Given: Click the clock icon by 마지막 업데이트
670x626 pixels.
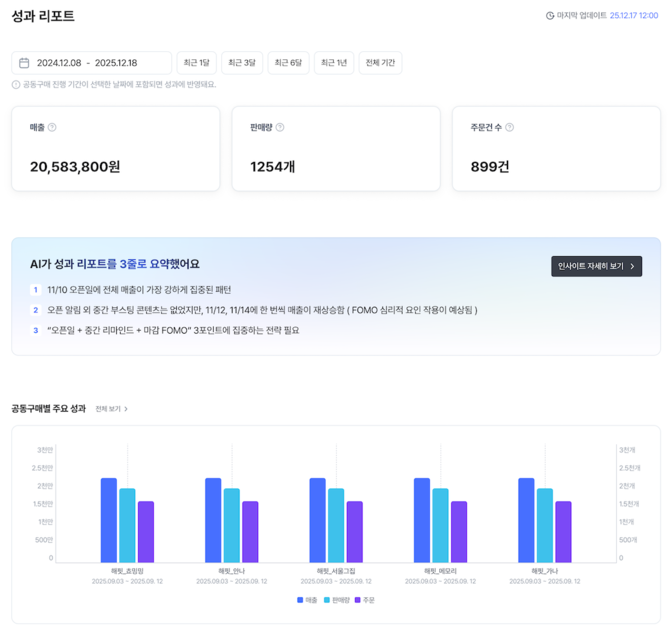Looking at the screenshot, I should (549, 16).
